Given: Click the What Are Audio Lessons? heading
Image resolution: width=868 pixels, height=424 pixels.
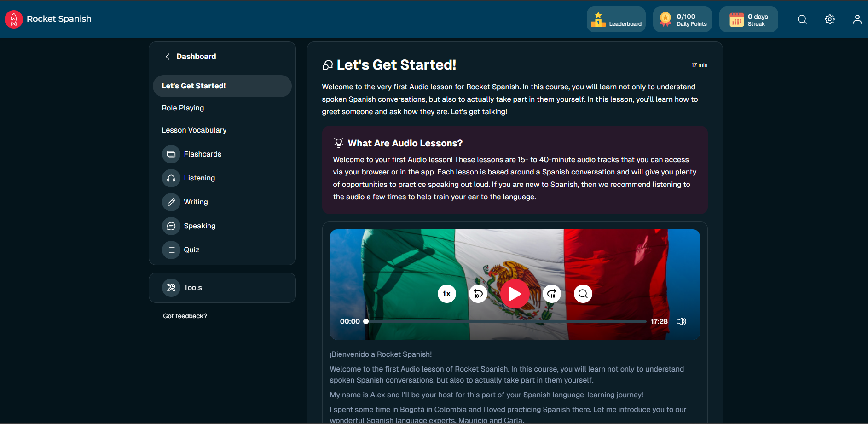Looking at the screenshot, I should (x=405, y=143).
